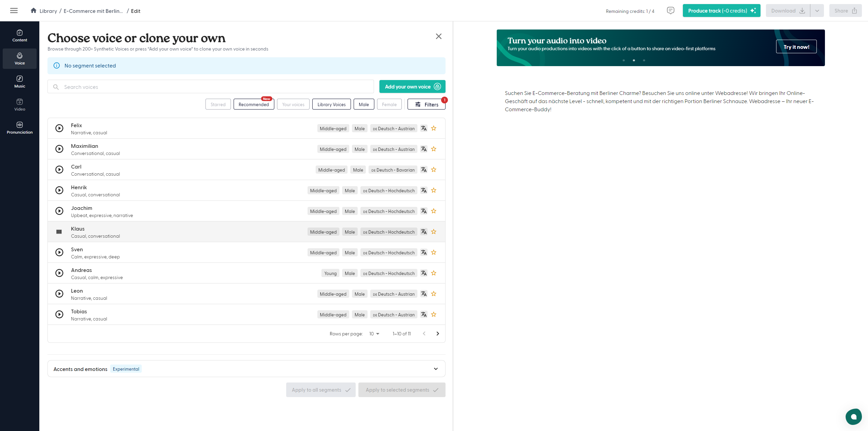Screen dimensions: 868x431
Task: Toggle the Library Voices filter chip
Action: click(332, 104)
